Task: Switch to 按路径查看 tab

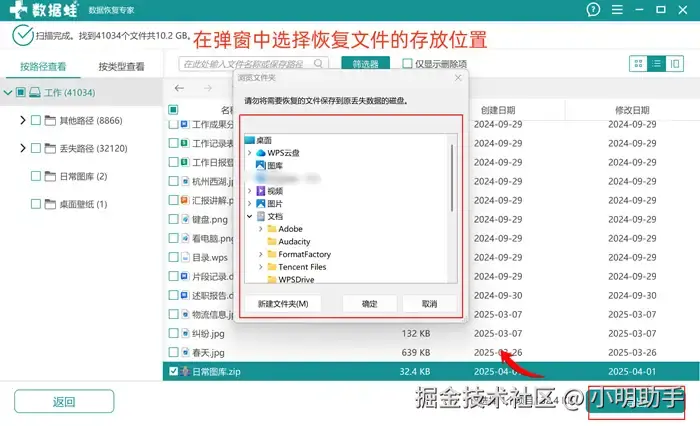Action: click(43, 67)
